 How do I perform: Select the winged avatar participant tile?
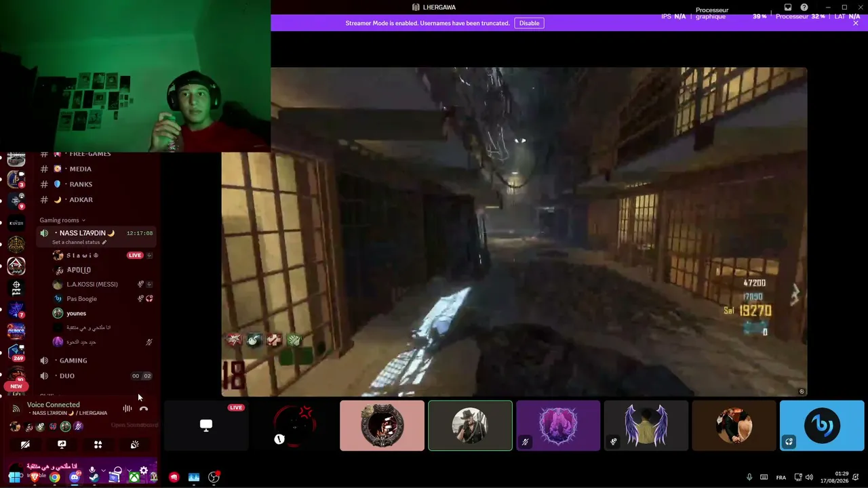pyautogui.click(x=646, y=426)
